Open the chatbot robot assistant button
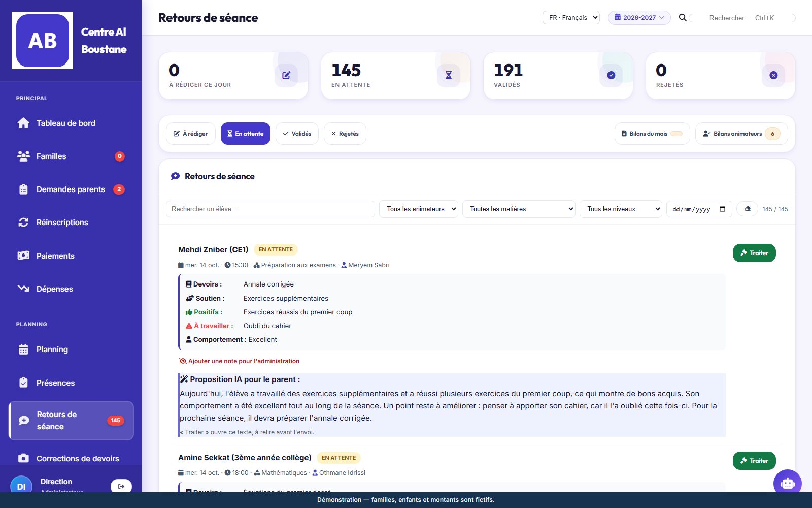The image size is (812, 508). (x=788, y=483)
